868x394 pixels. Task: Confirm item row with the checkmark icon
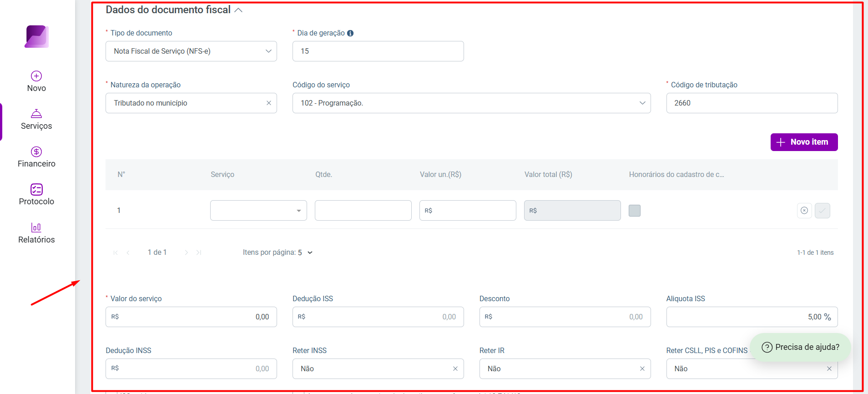822,211
